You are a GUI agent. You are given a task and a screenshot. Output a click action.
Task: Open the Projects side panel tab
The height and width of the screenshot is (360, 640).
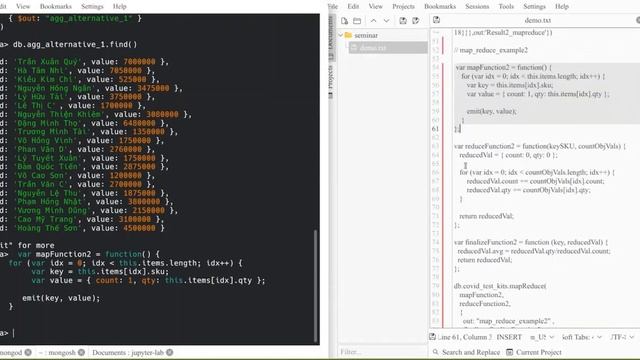click(x=331, y=82)
